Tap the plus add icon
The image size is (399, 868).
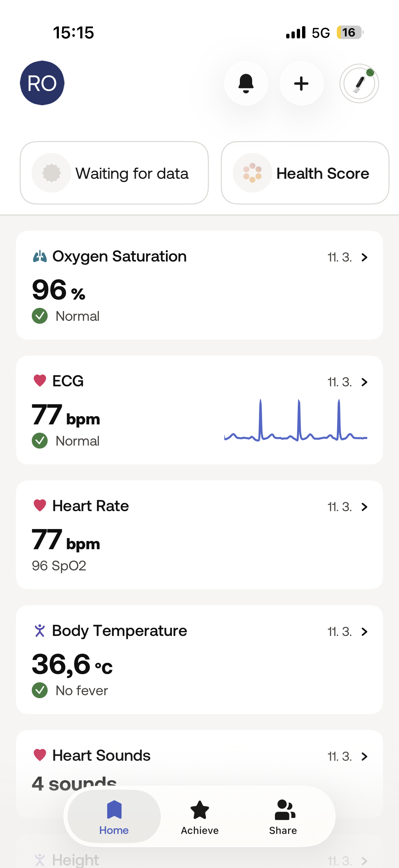pos(301,83)
